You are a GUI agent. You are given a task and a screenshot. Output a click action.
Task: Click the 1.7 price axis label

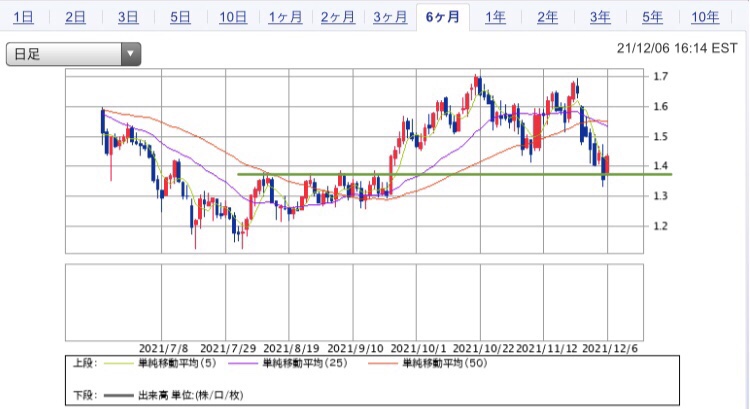[661, 76]
